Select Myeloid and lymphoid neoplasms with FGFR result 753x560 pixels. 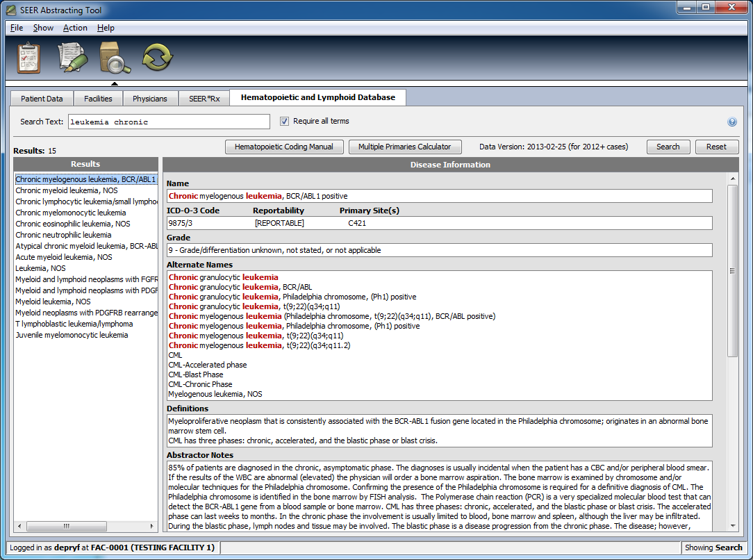click(x=86, y=279)
